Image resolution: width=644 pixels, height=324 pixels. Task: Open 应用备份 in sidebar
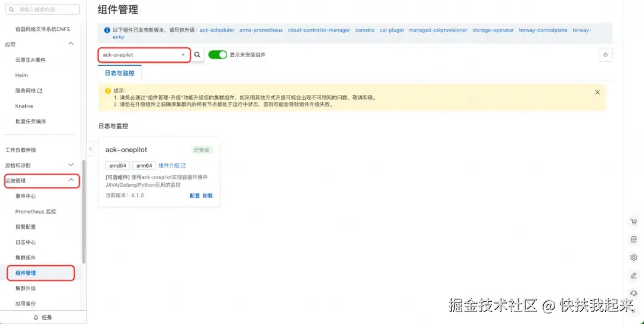click(x=26, y=304)
